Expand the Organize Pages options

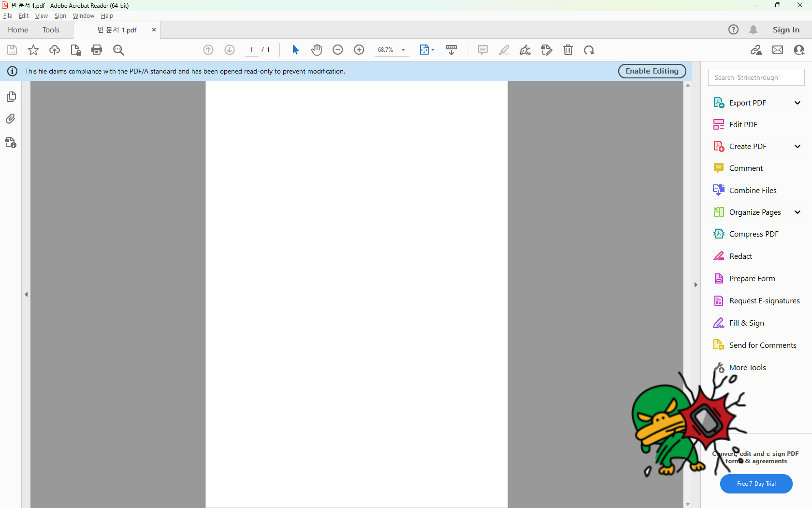point(797,212)
